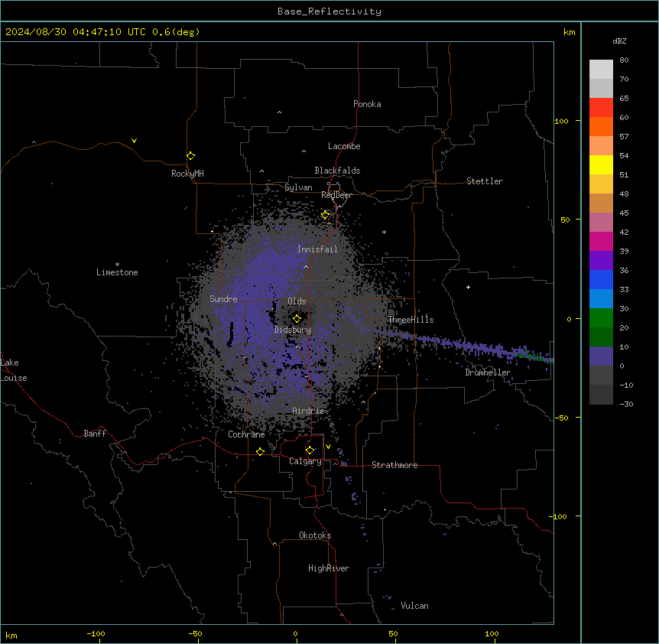Pick the bright green 20-30 dBZ legend swatch

601,318
